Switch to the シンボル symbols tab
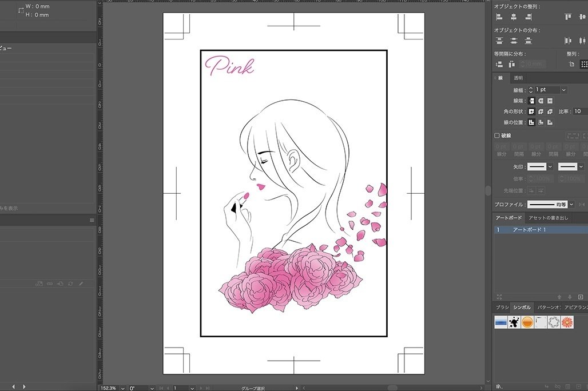The width and height of the screenshot is (588, 391). tap(522, 308)
